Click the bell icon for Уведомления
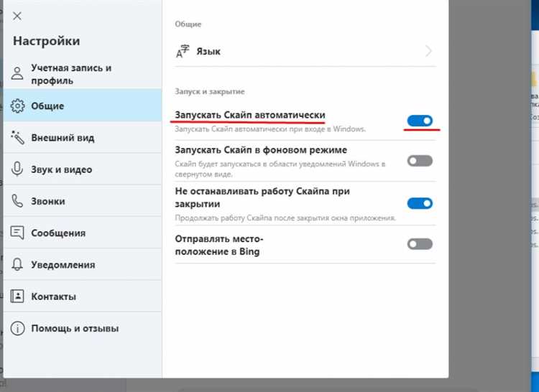Image resolution: width=539 pixels, height=392 pixels. click(18, 264)
